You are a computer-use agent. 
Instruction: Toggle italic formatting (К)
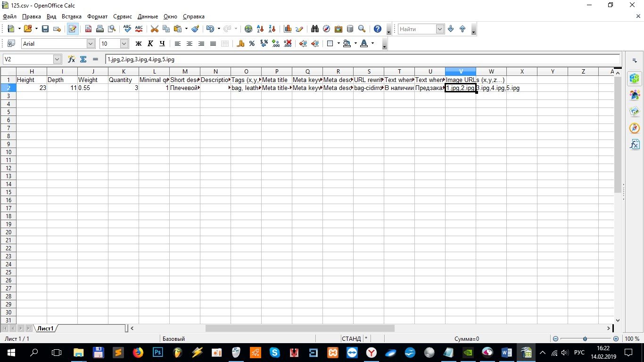pos(150,43)
